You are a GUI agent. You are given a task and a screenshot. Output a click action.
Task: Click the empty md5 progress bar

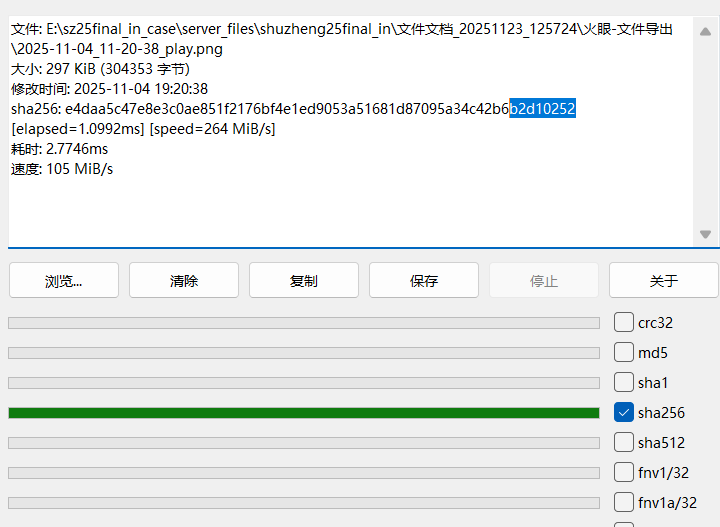click(304, 353)
